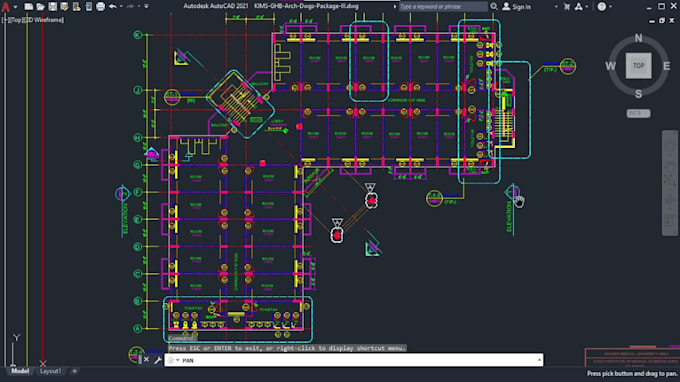The height and width of the screenshot is (382, 680).
Task: Expand the infocenter arrow left of search box
Action: [395, 7]
